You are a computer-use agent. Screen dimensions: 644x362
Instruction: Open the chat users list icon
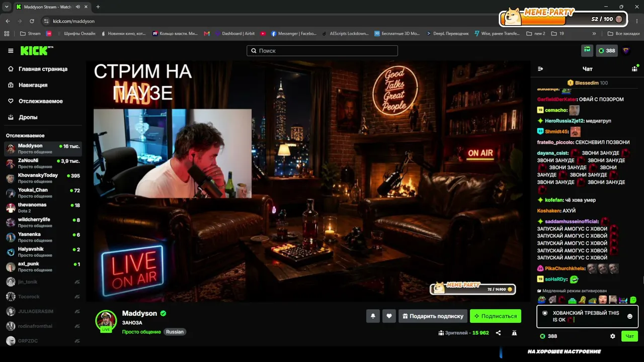click(x=635, y=69)
